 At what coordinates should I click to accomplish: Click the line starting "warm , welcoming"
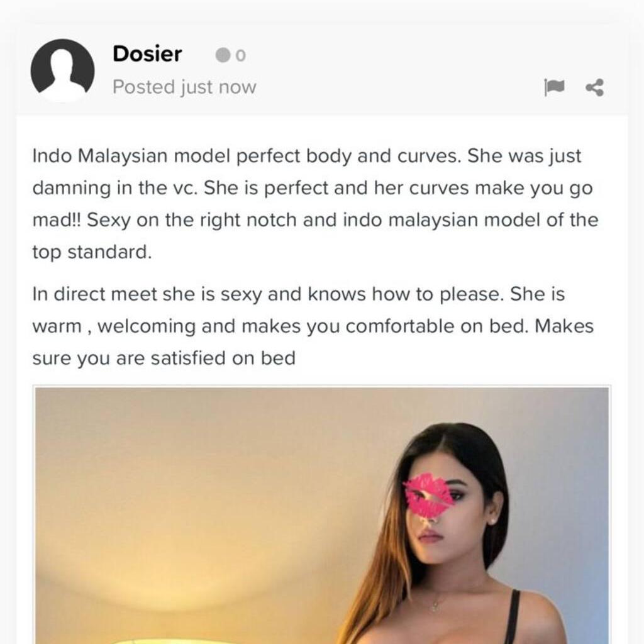[x=313, y=326]
